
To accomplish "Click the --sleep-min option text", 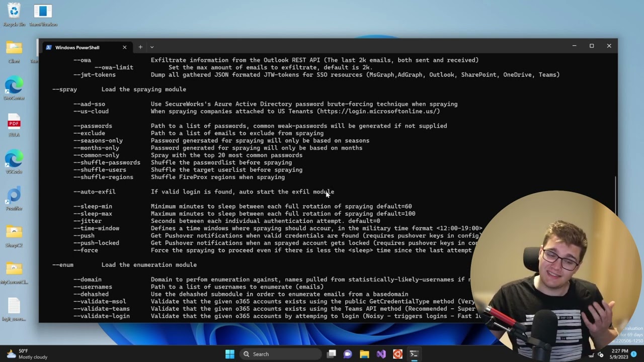I will [93, 207].
